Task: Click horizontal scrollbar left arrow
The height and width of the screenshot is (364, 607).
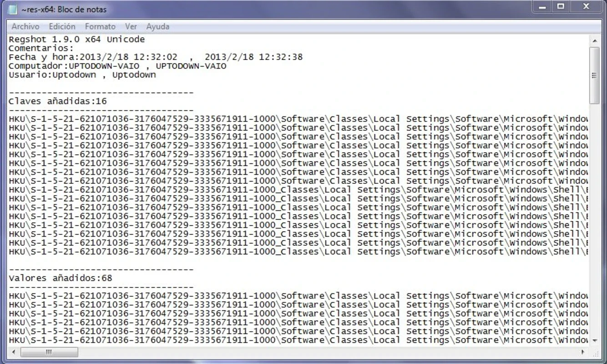Action: [13, 352]
